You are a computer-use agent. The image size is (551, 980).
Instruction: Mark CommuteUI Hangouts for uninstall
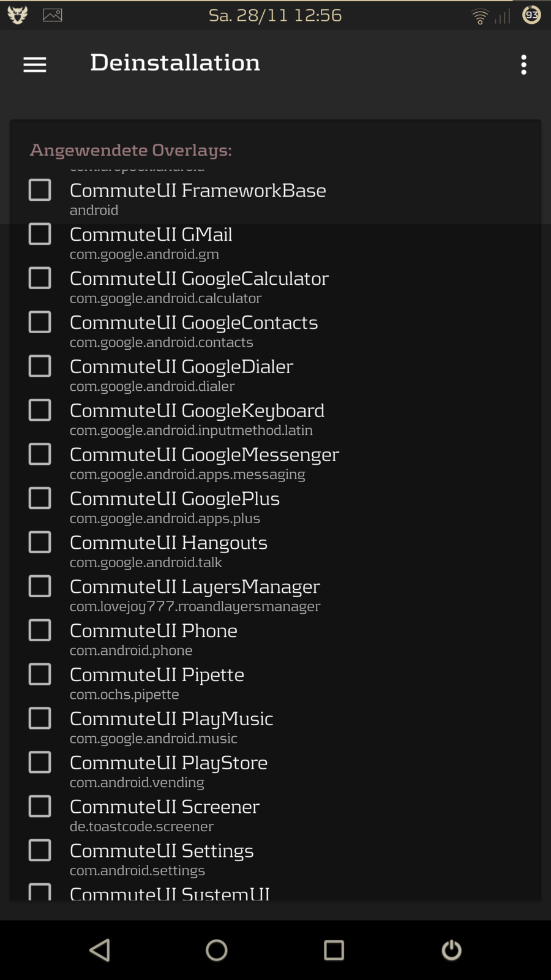tap(40, 543)
